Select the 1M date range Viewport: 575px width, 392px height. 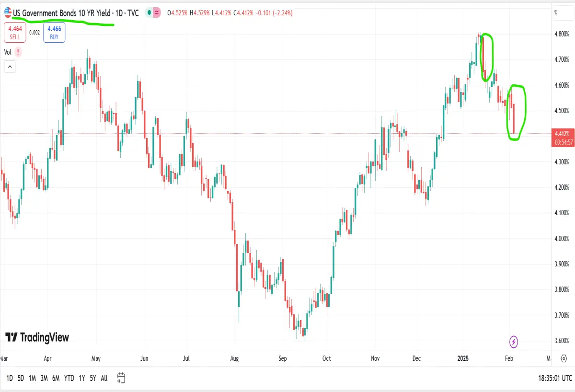tap(32, 378)
